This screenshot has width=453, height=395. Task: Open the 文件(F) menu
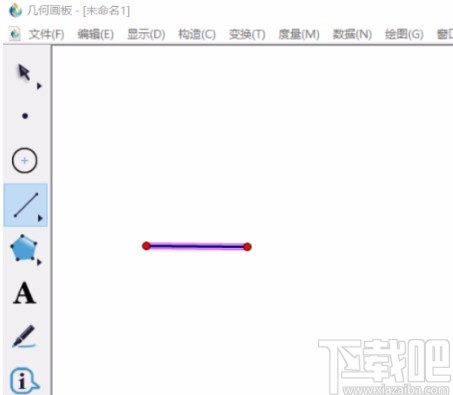46,34
